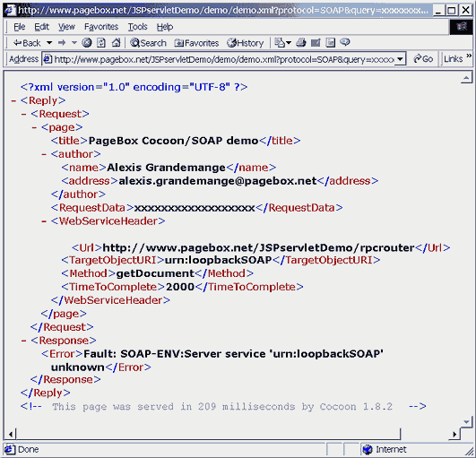Open the Favorites toolbar button

196,43
